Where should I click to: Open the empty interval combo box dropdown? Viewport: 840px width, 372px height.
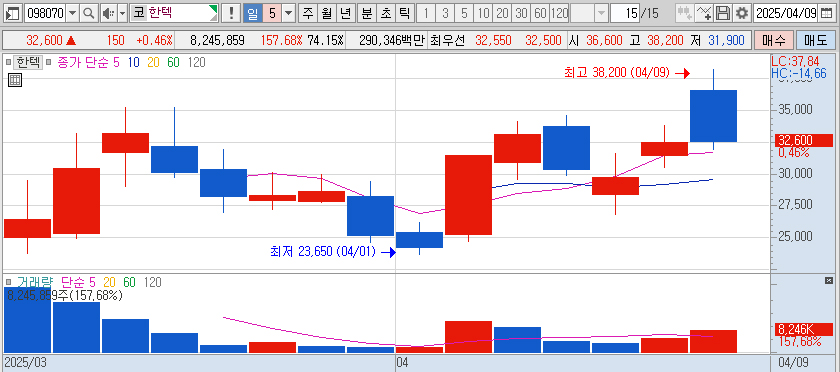coord(602,13)
